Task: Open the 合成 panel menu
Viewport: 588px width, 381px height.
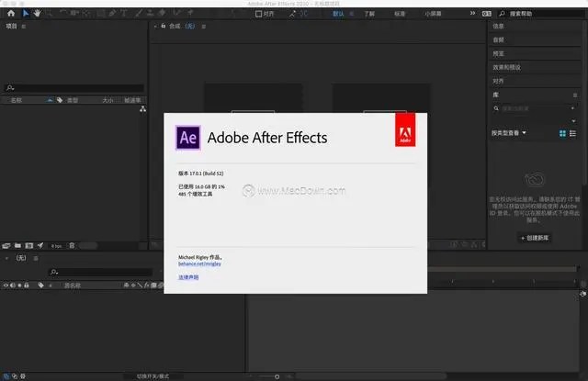Action: point(204,27)
